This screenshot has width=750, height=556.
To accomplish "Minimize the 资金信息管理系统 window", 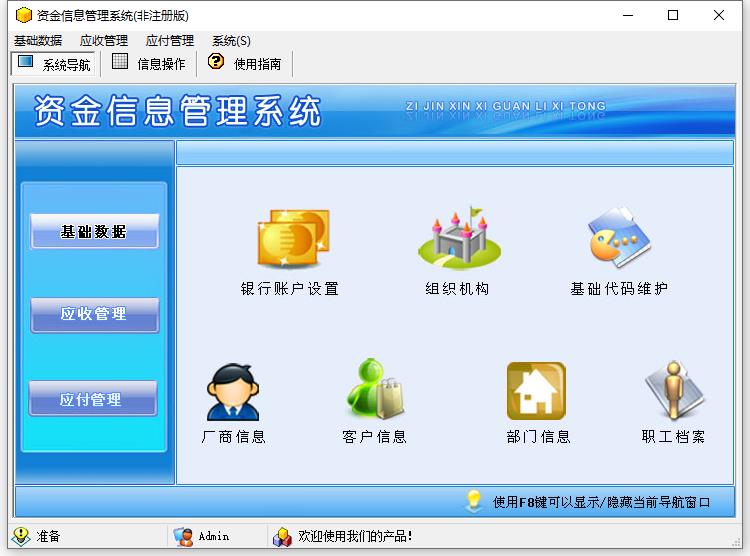I will click(x=628, y=15).
